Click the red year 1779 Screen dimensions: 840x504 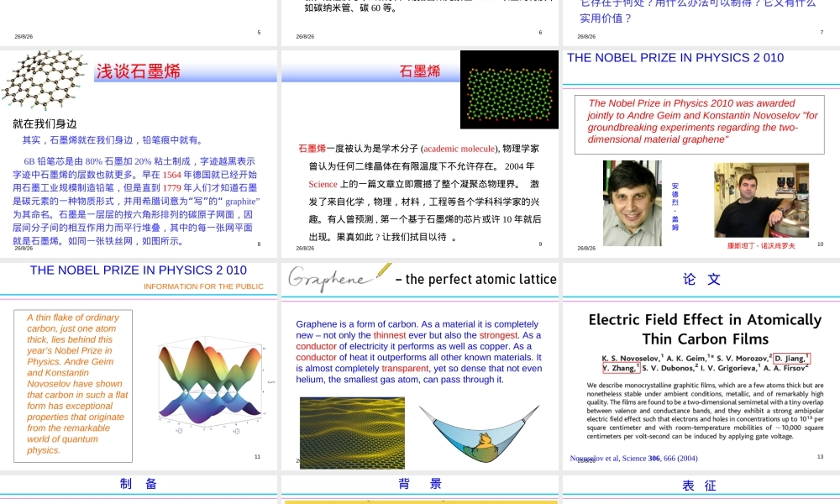[172, 188]
